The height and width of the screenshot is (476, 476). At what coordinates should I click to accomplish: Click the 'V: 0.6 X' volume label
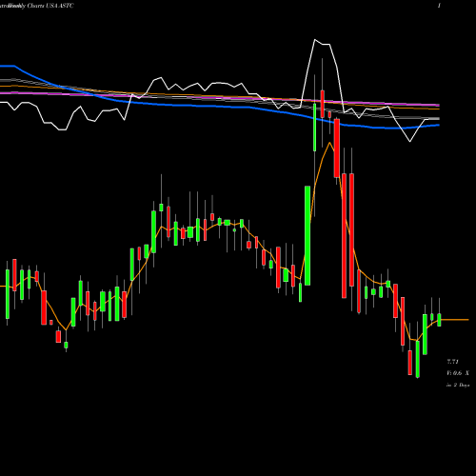(x=458, y=373)
